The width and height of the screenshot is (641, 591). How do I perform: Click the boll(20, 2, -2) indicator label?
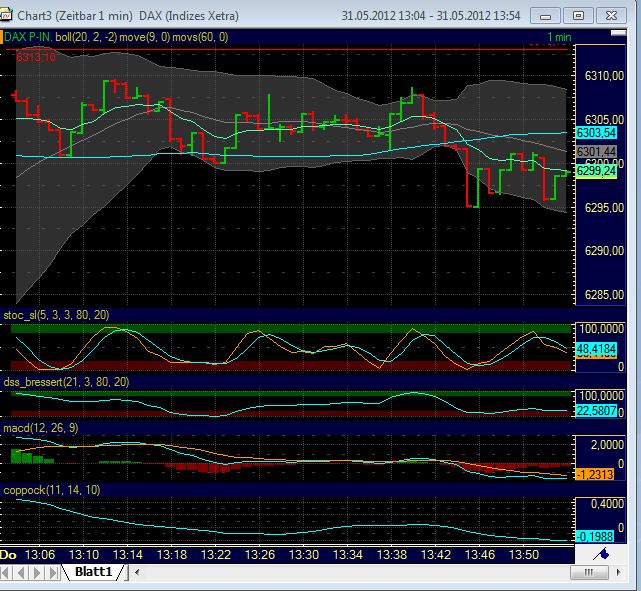coord(86,37)
